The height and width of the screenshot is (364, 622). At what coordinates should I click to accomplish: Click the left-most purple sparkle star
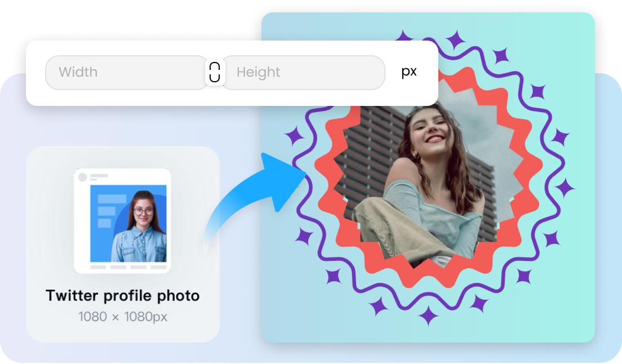pos(293,136)
